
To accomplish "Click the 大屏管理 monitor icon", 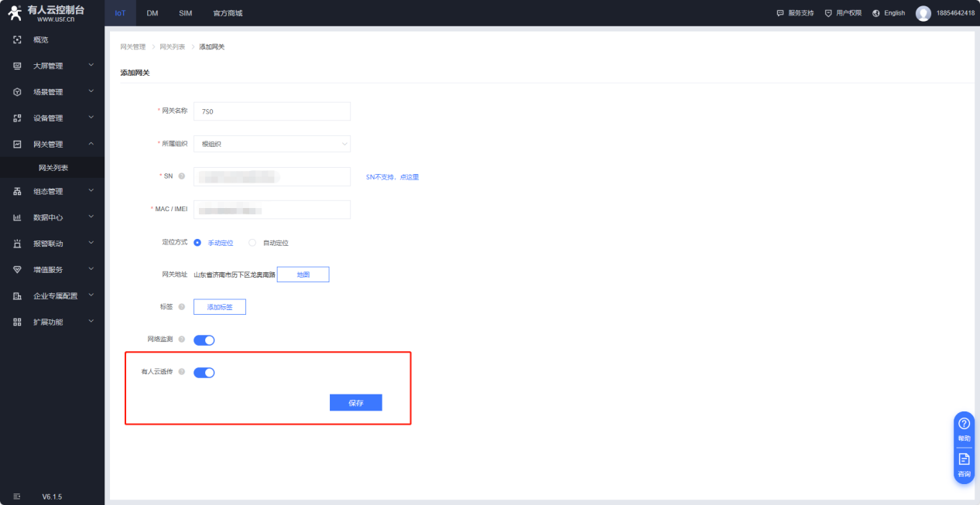I will pos(17,66).
